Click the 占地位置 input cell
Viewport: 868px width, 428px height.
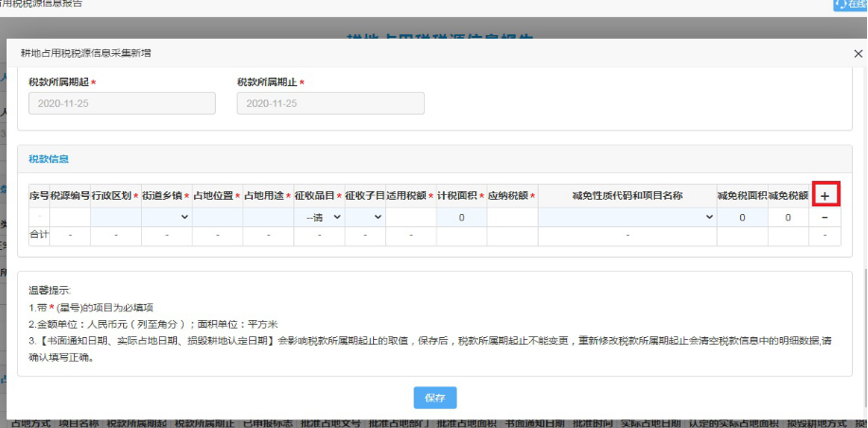(x=217, y=217)
